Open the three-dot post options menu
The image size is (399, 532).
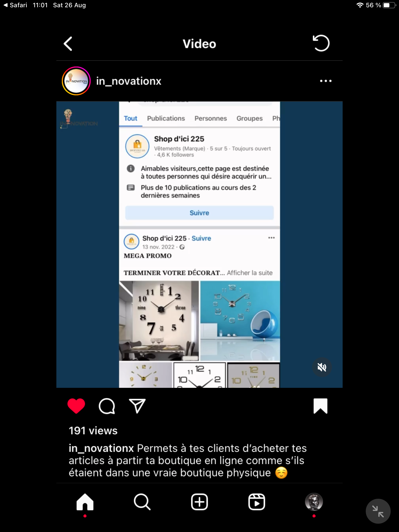click(326, 81)
